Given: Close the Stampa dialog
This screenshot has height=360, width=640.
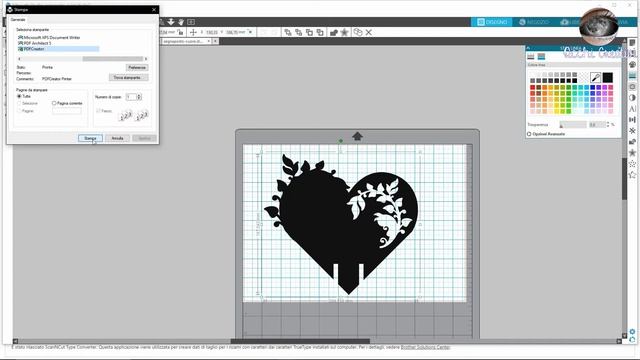Looking at the screenshot, I should 154,9.
